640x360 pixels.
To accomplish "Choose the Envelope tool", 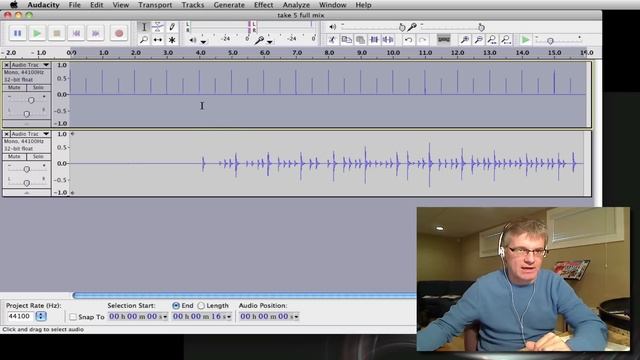I will point(158,27).
